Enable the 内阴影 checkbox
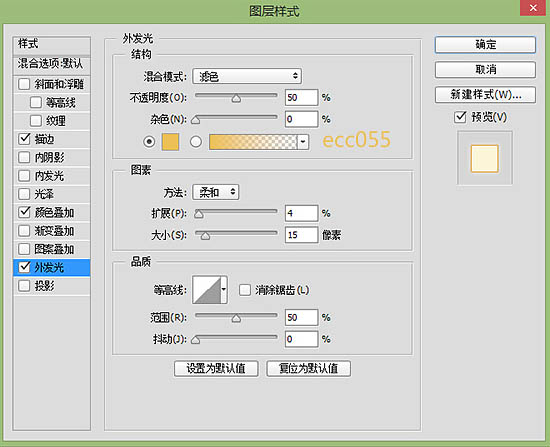 (x=24, y=157)
